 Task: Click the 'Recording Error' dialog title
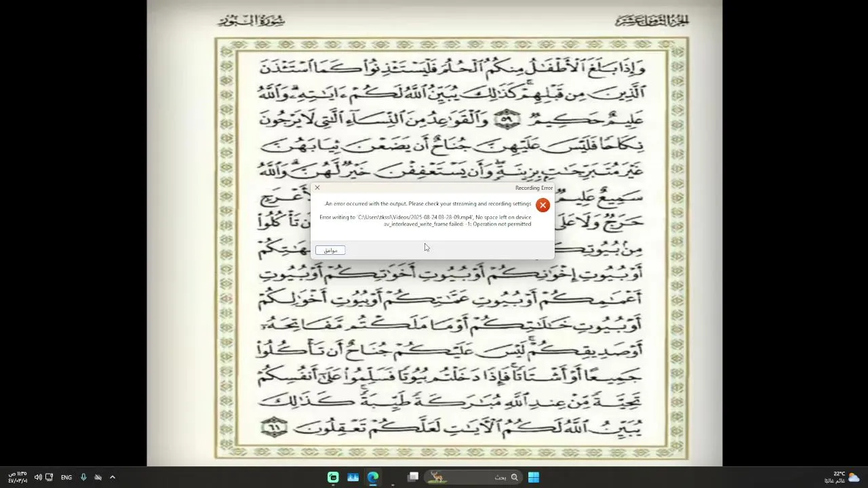[x=534, y=188]
